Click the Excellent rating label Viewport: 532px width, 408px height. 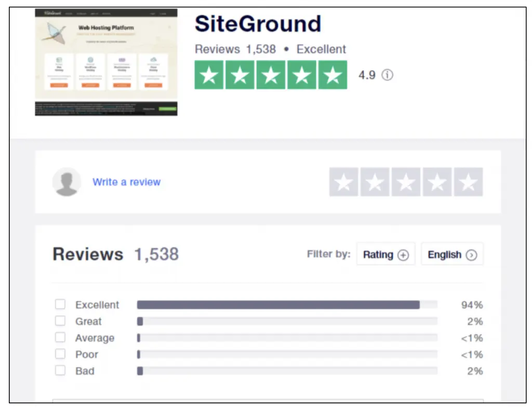point(97,304)
